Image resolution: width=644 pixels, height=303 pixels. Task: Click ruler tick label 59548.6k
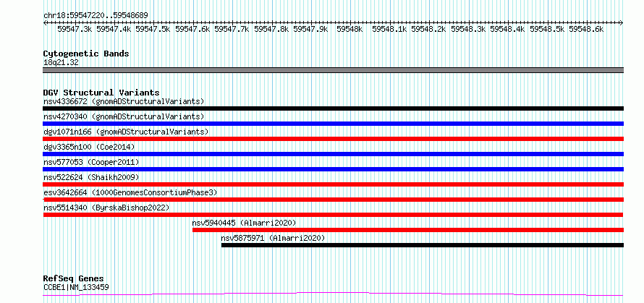pyautogui.click(x=586, y=29)
